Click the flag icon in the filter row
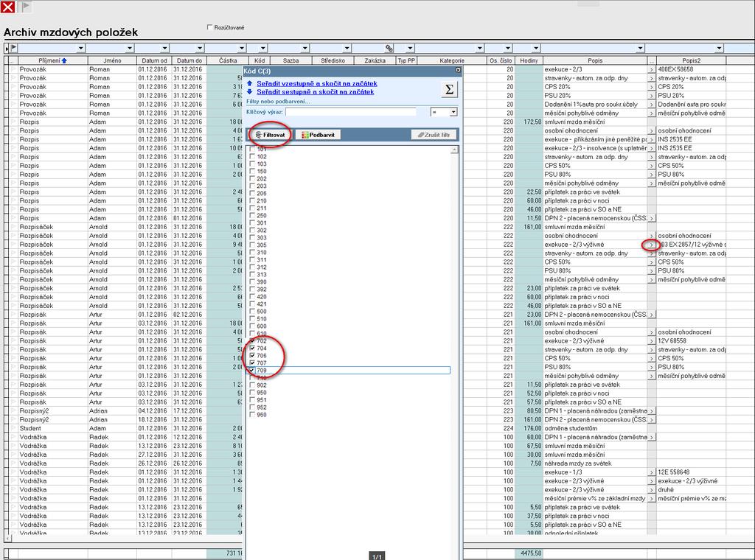 (x=13, y=48)
